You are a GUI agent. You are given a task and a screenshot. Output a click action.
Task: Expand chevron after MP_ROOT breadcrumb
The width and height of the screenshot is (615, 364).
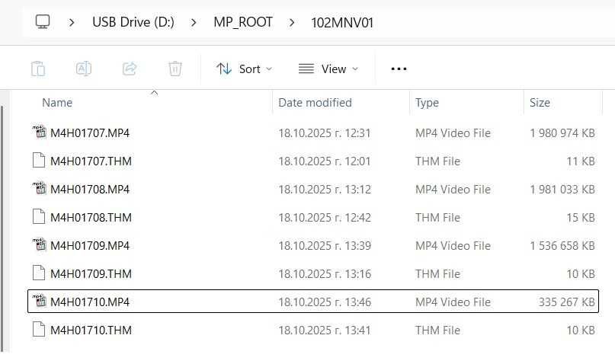pyautogui.click(x=291, y=22)
